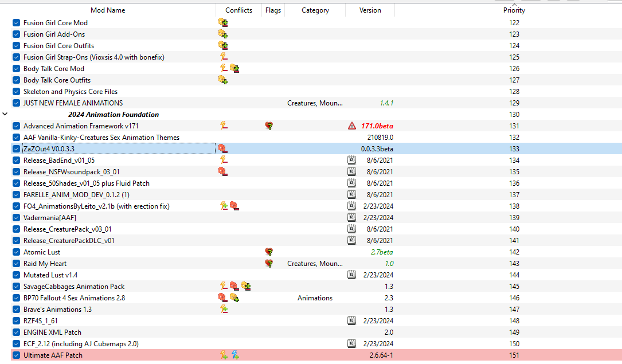This screenshot has height=364, width=622.
Task: Click priority value 128
Action: pyautogui.click(x=514, y=92)
